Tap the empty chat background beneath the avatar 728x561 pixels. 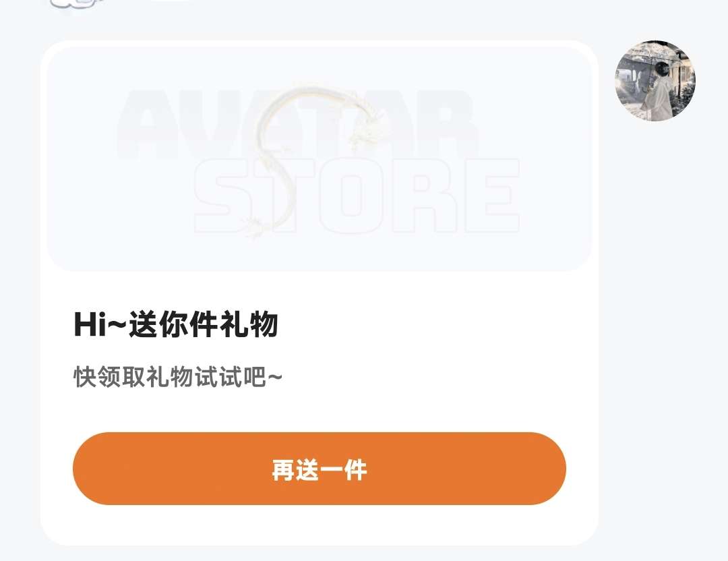(659, 325)
